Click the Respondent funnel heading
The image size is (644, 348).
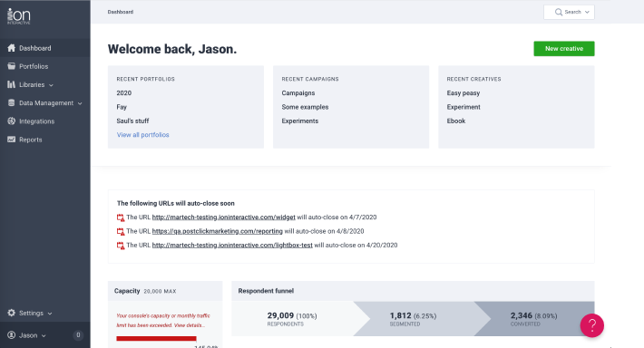(x=266, y=291)
